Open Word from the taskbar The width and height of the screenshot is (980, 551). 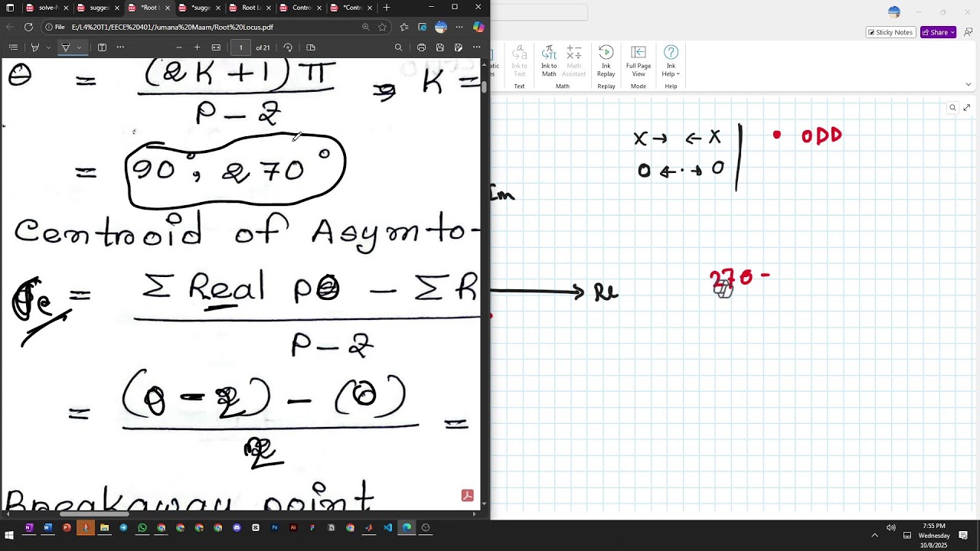47,527
